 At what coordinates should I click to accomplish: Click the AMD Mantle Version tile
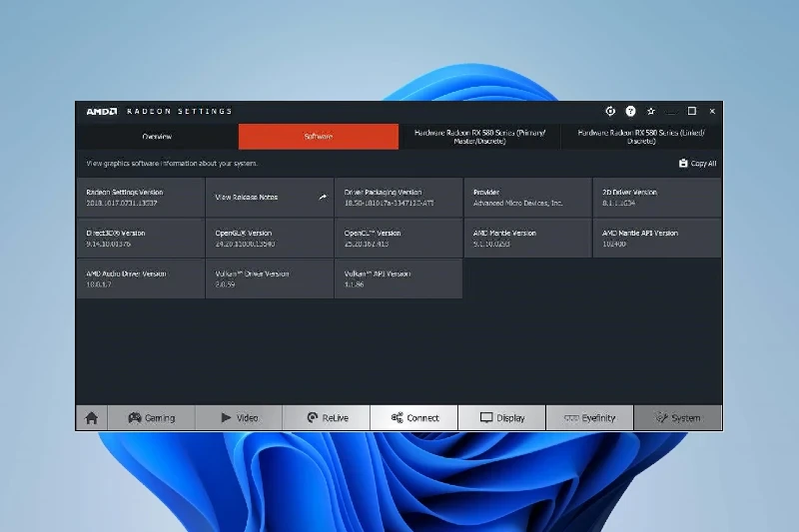[527, 238]
